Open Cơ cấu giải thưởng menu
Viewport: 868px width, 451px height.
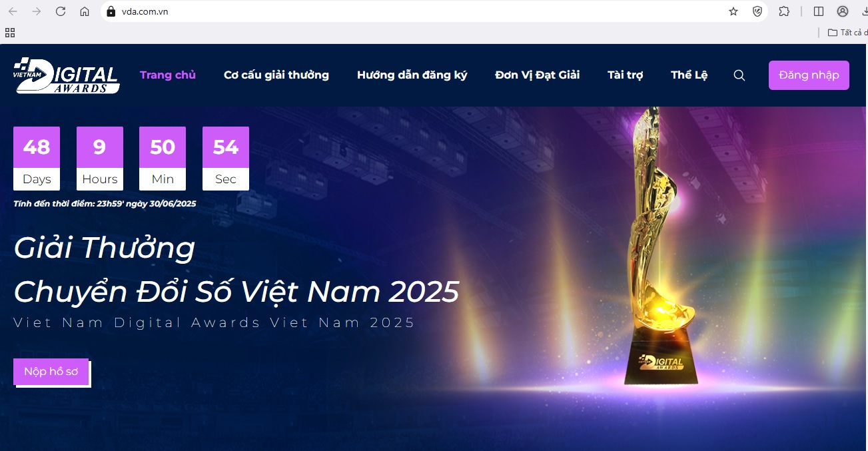tap(276, 75)
